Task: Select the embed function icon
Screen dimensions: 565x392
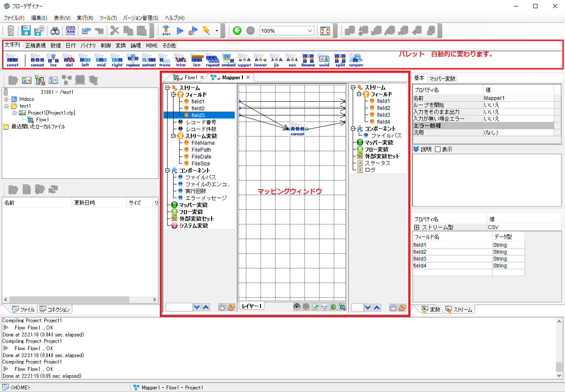Action: [229, 60]
